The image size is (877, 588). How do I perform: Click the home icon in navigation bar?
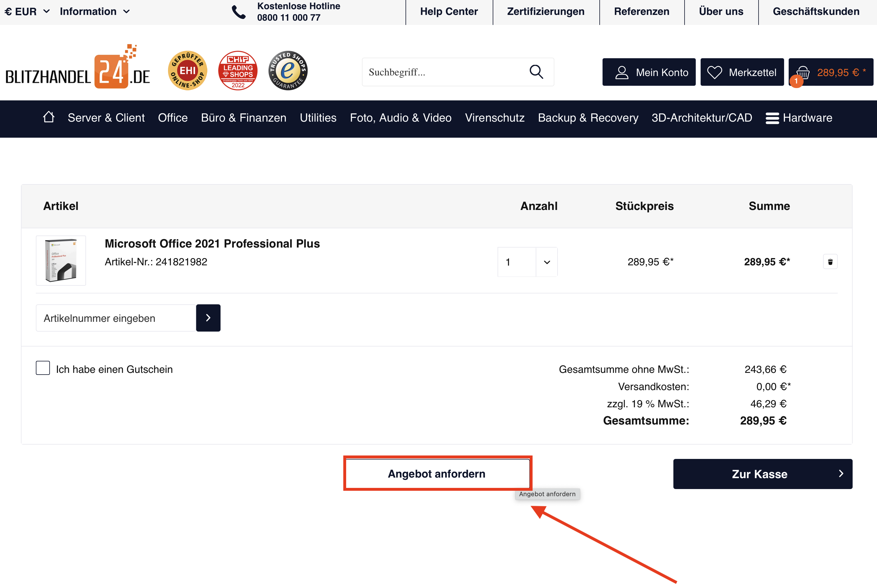pyautogui.click(x=48, y=117)
